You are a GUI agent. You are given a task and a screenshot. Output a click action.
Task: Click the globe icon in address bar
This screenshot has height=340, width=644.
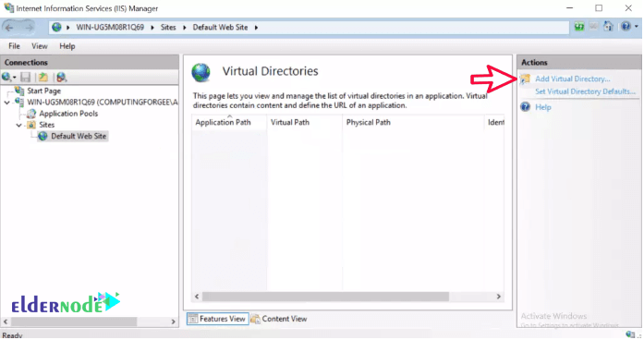click(56, 28)
